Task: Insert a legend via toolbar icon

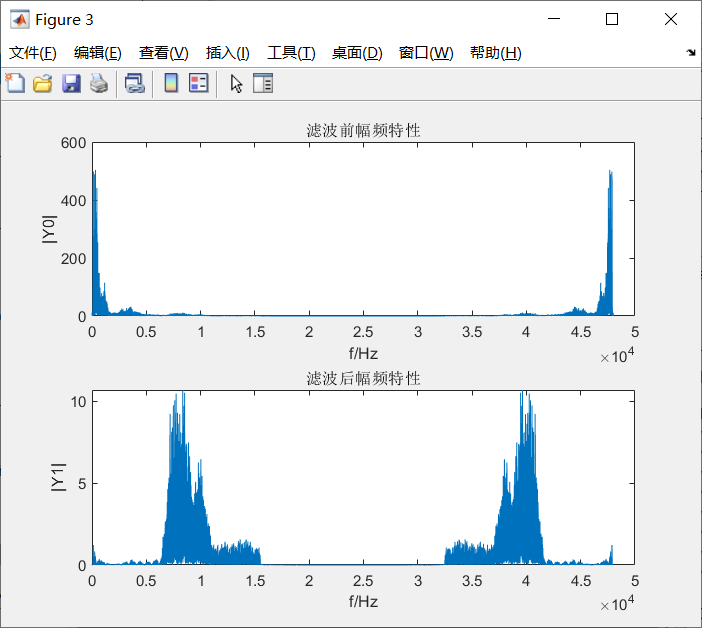Action: [198, 83]
